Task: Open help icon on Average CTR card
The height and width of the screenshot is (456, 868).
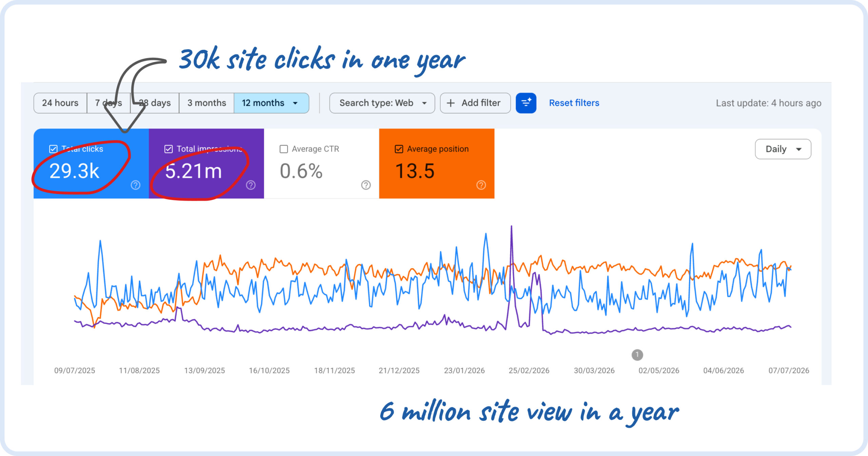Action: pos(366,185)
